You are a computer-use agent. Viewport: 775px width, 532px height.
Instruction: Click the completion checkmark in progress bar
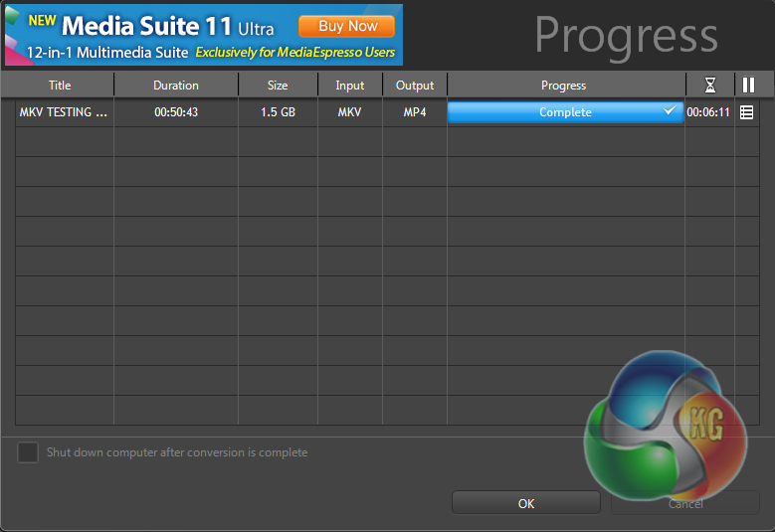670,110
